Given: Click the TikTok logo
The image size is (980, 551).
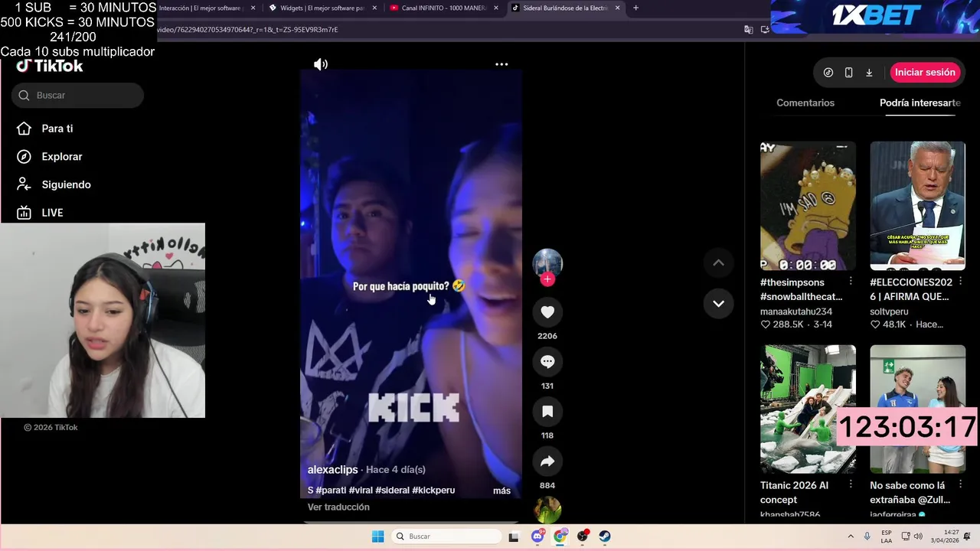Looking at the screenshot, I should [50, 66].
